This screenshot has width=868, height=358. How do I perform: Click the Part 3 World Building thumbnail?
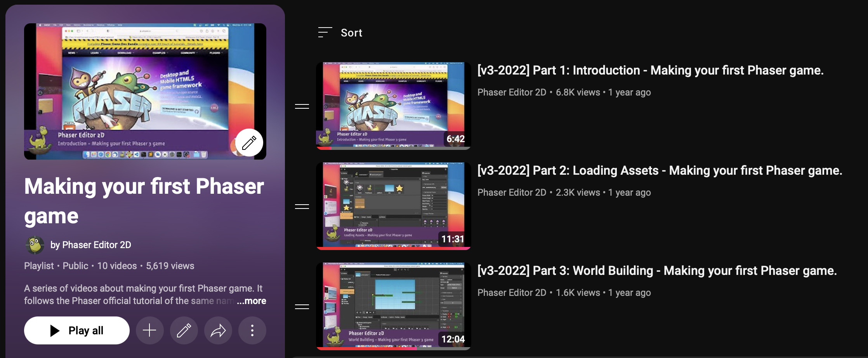point(393,306)
